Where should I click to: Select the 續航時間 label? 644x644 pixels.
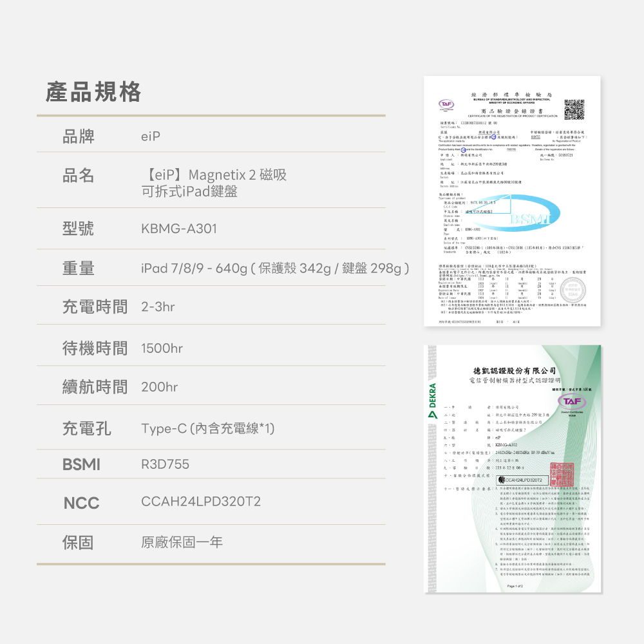(95, 387)
